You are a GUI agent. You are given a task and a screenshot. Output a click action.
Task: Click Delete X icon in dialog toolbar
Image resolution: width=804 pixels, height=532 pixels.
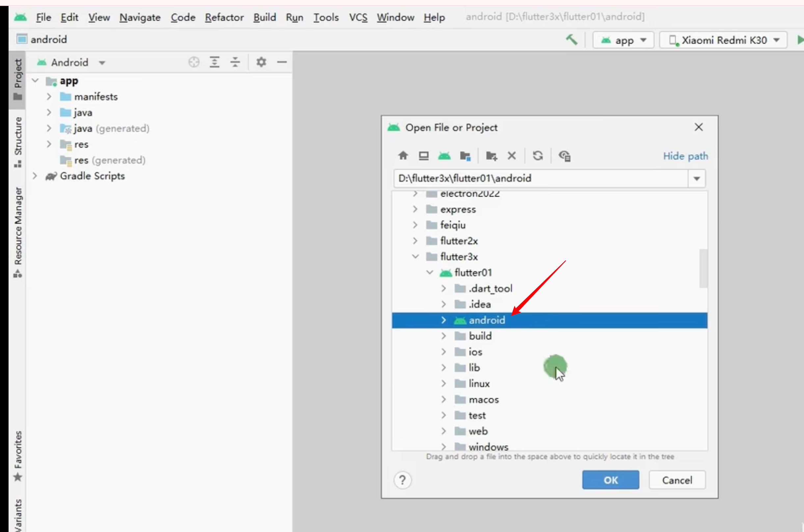click(512, 156)
